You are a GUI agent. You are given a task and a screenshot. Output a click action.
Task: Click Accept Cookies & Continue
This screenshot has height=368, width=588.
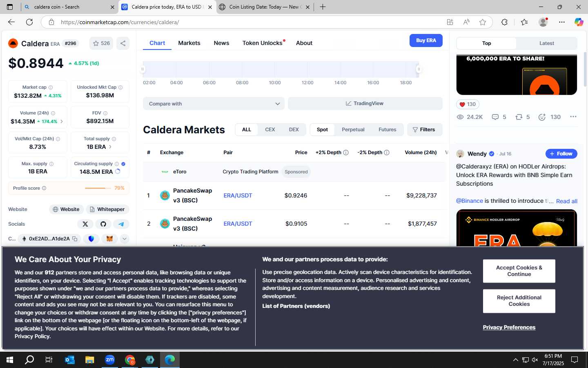[x=519, y=271]
